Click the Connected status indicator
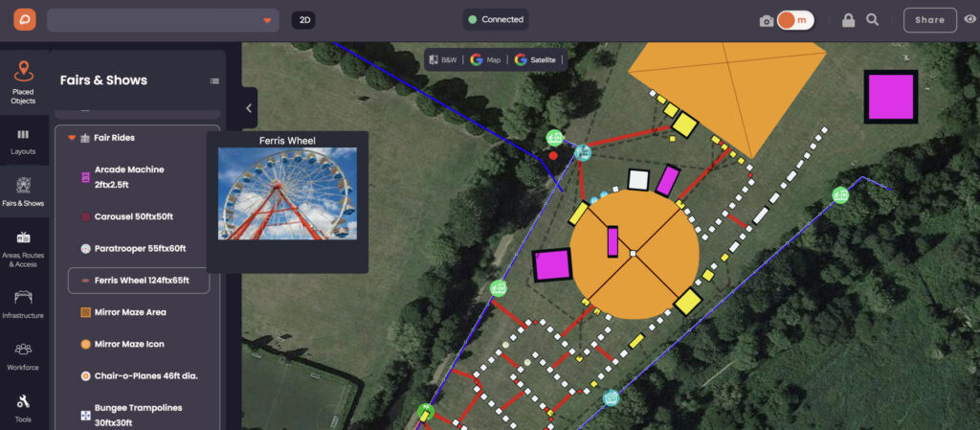 496,19
